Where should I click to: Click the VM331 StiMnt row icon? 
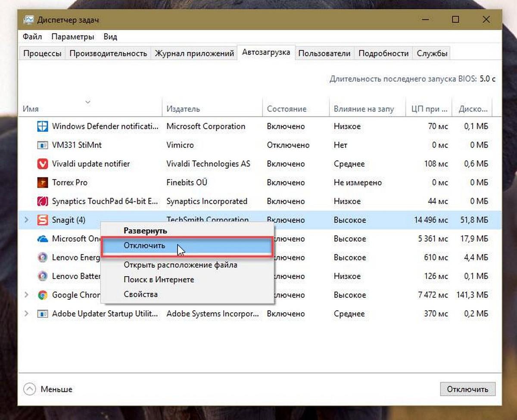(42, 145)
